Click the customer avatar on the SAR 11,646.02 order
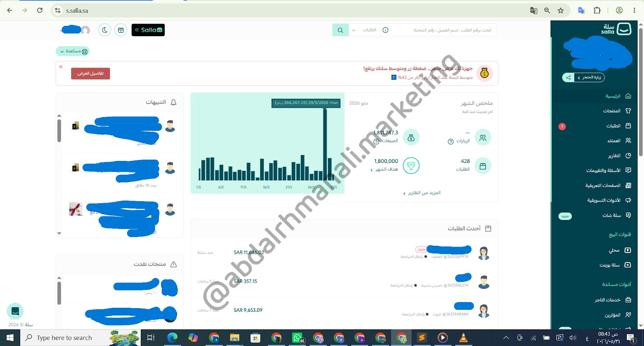Screen dimensions: 644x346 pyautogui.click(x=484, y=253)
